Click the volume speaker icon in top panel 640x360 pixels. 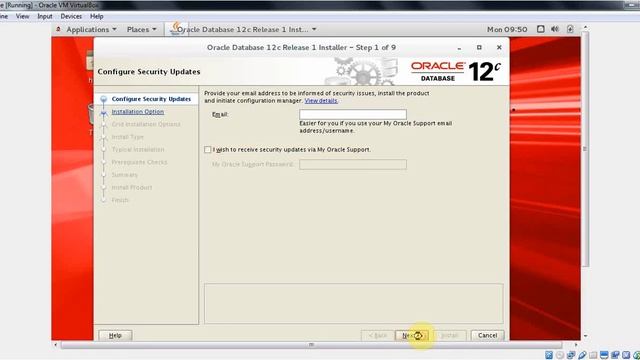555,29
